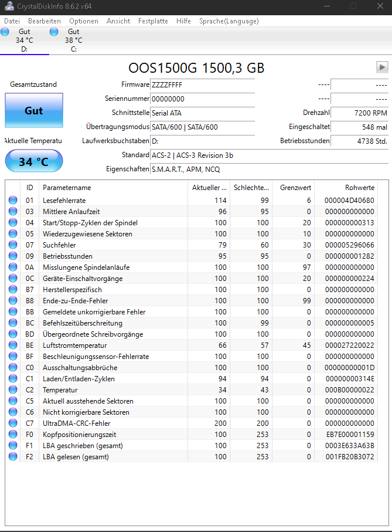
Task: Click status orb for Kopfpositionierungszeit
Action: click(13, 434)
